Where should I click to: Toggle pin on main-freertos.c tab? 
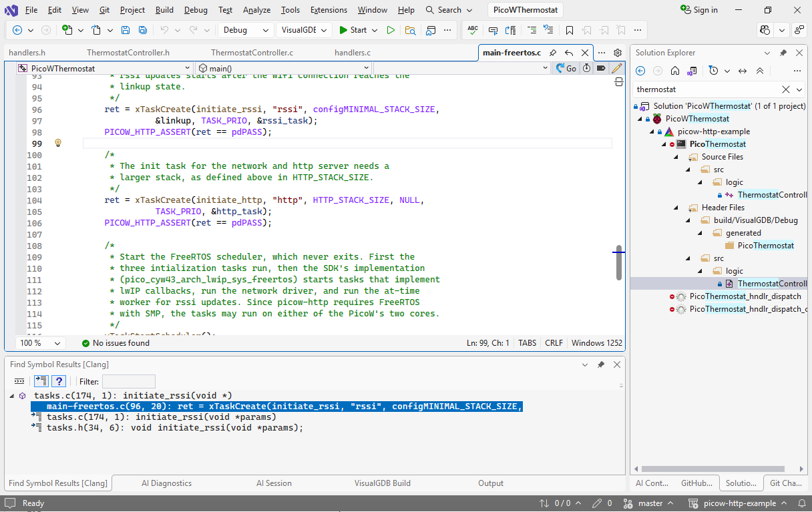(x=553, y=53)
